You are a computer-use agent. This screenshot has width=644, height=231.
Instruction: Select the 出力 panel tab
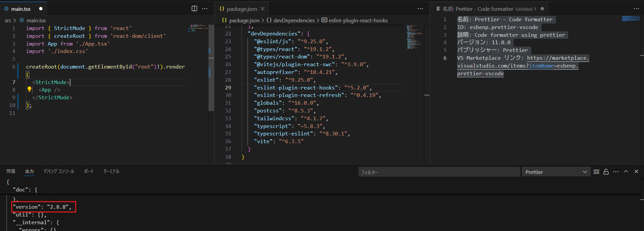click(29, 171)
